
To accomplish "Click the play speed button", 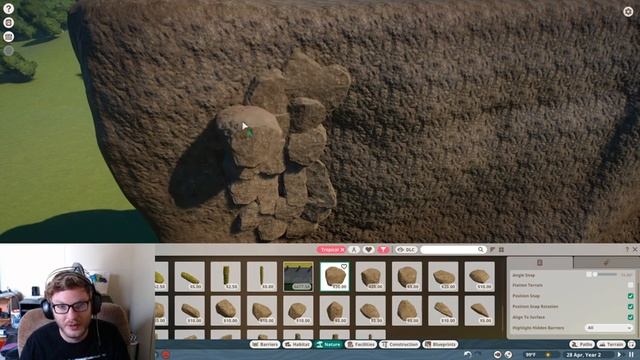I will 620,355.
